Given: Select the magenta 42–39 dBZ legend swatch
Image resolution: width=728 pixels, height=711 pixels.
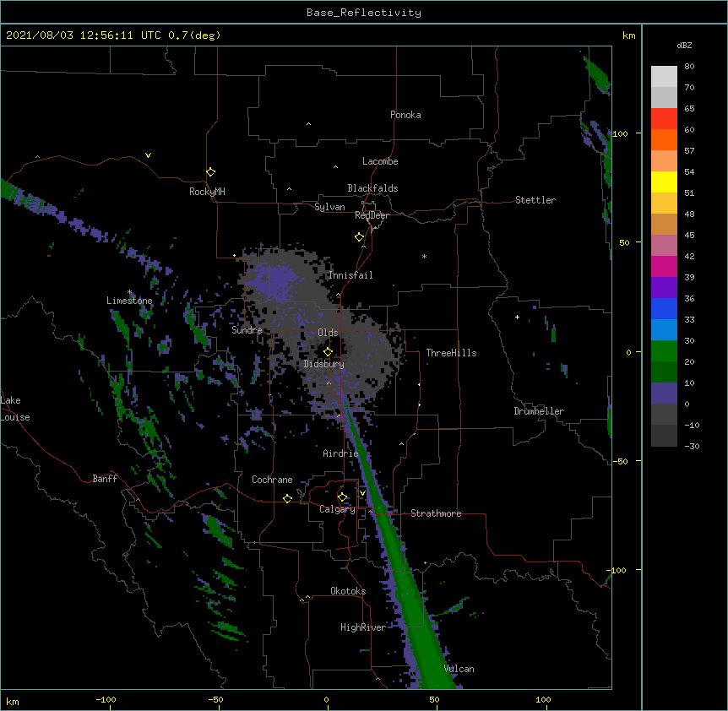Looking at the screenshot, I should (664, 266).
